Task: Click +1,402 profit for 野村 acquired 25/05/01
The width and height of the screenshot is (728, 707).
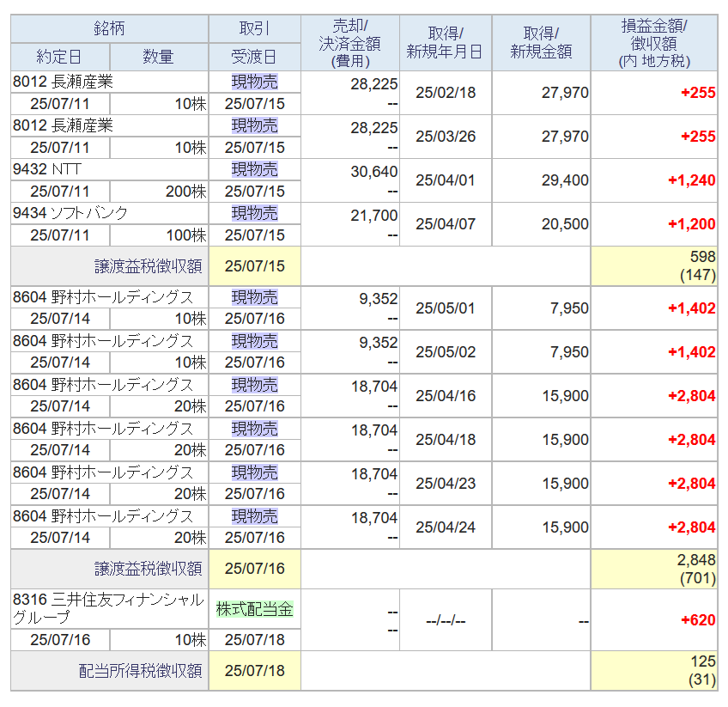Action: (x=691, y=308)
